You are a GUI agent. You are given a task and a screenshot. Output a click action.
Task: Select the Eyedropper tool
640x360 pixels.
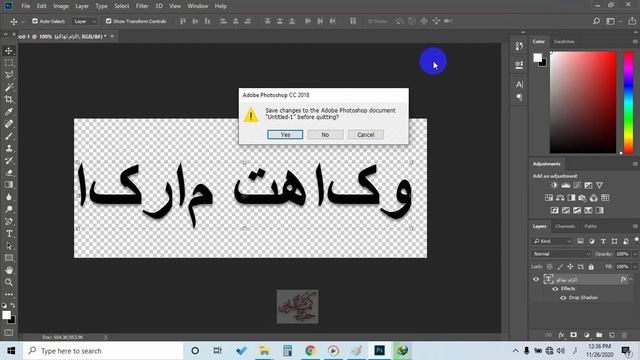pos(9,112)
